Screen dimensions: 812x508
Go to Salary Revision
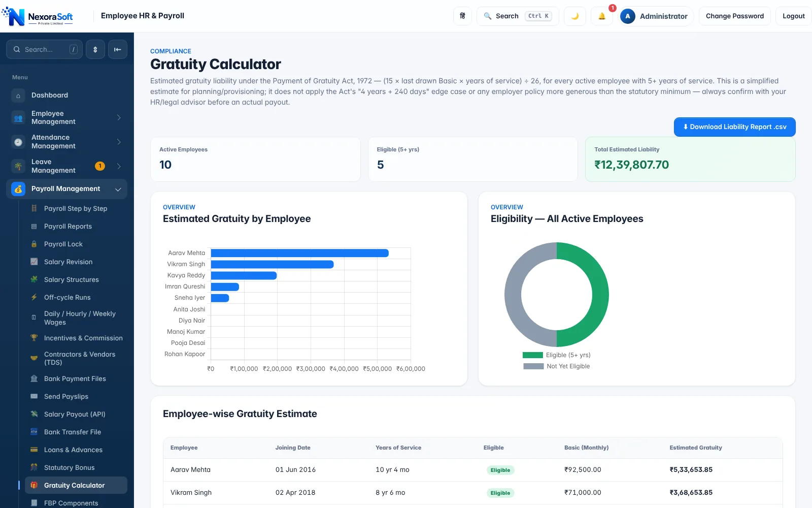coord(76,262)
